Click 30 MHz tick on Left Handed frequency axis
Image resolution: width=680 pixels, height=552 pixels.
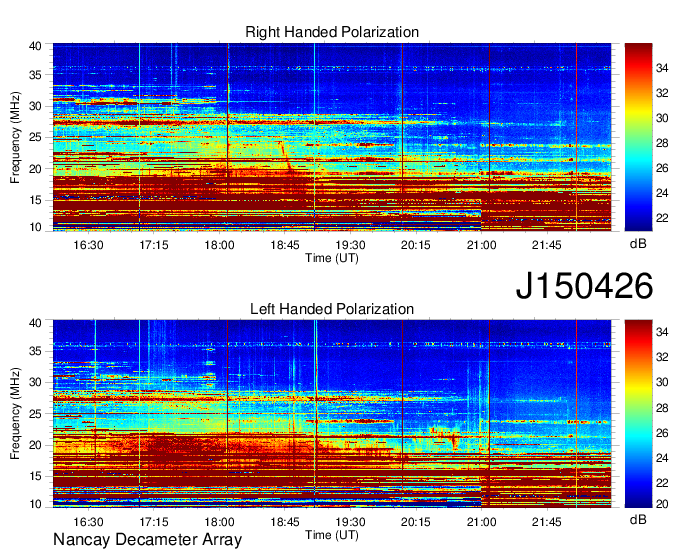point(35,382)
